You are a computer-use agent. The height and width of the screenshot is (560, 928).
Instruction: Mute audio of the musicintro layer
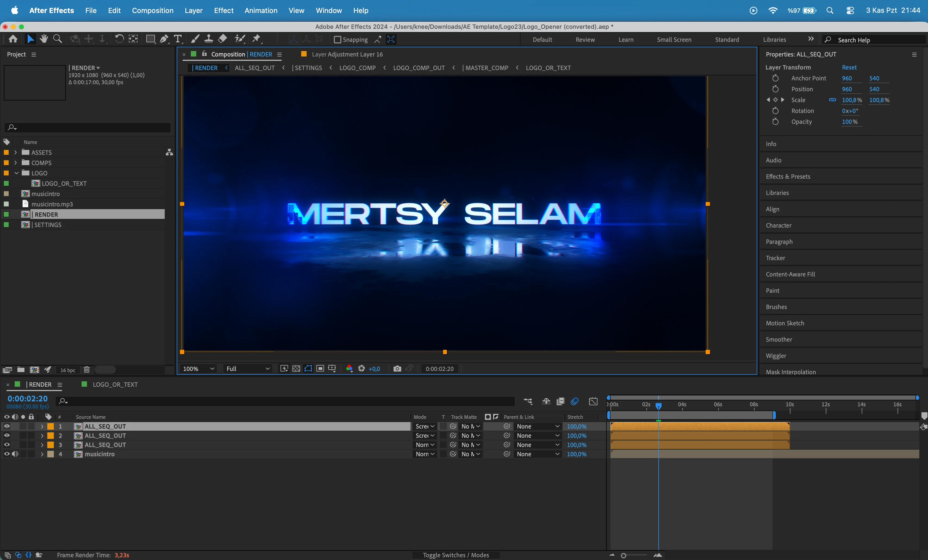click(x=15, y=454)
